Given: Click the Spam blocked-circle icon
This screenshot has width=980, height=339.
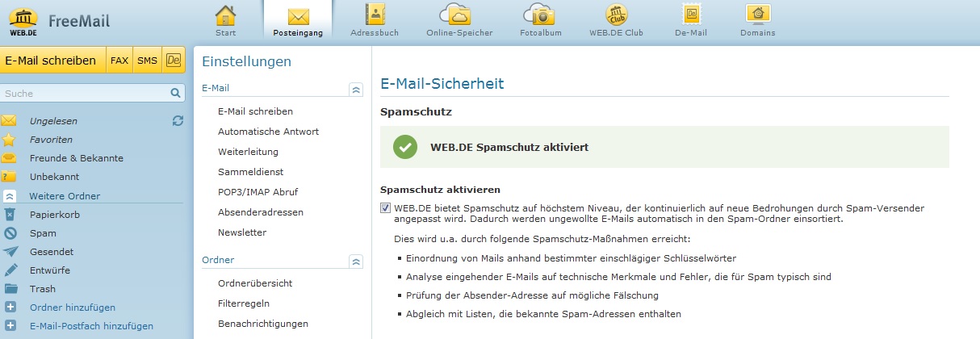Looking at the screenshot, I should 10,233.
